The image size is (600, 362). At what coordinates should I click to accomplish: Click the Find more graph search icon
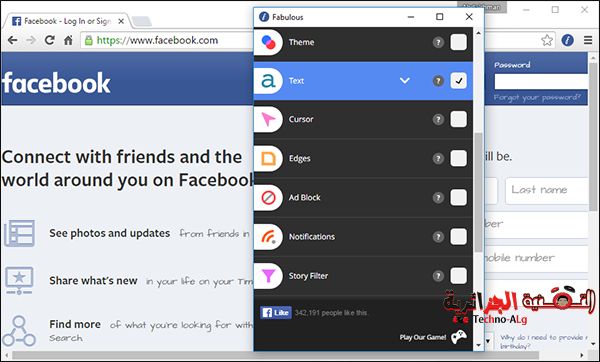click(x=19, y=331)
